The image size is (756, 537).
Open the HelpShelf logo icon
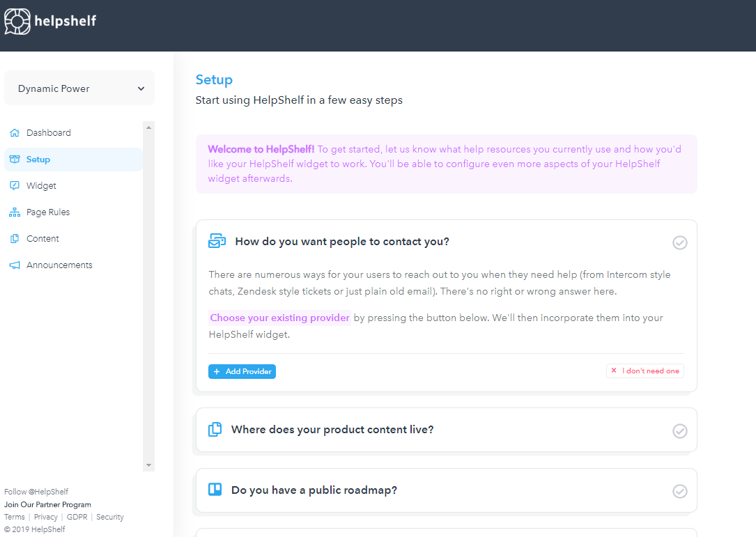[17, 22]
